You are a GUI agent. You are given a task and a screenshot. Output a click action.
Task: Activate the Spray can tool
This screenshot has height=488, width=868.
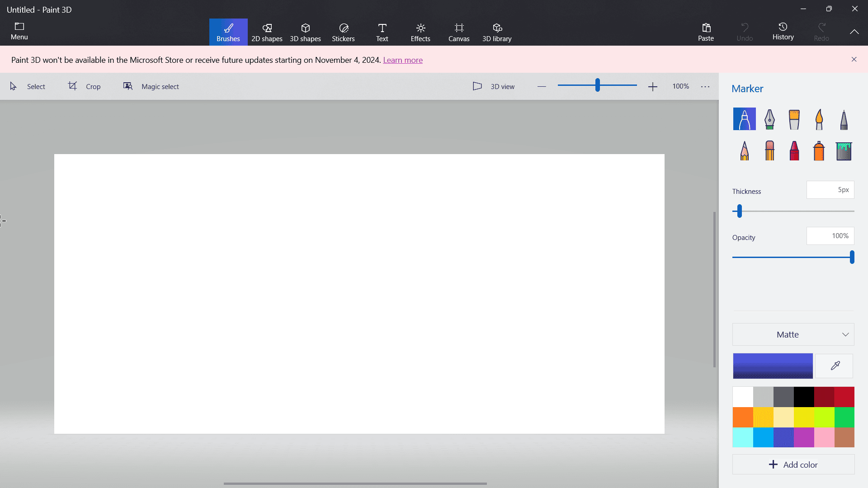(x=819, y=150)
